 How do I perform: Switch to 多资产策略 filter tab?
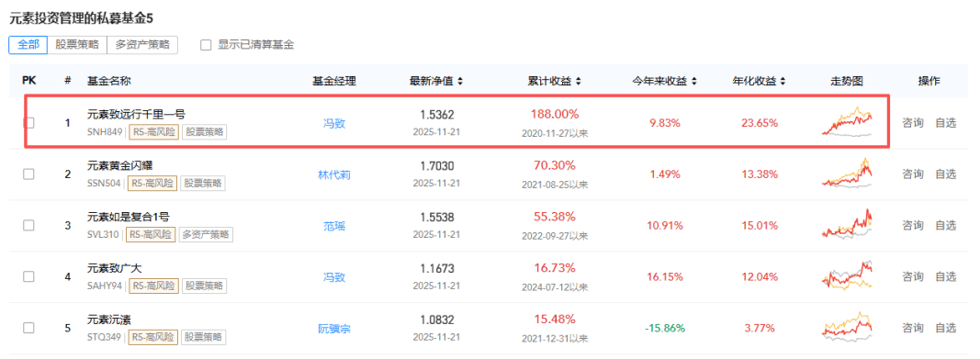pos(141,45)
